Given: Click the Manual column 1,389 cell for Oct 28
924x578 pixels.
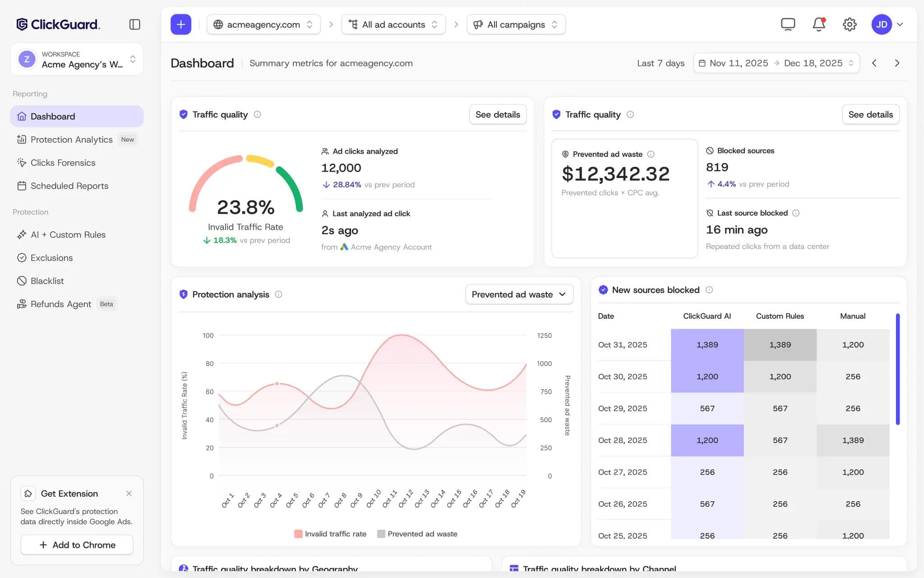Looking at the screenshot, I should click(853, 440).
